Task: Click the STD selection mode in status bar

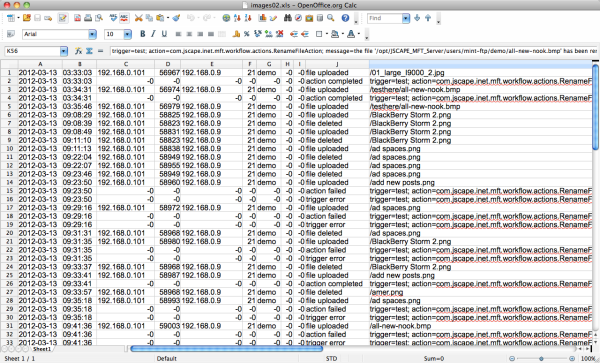Action: 331,358
